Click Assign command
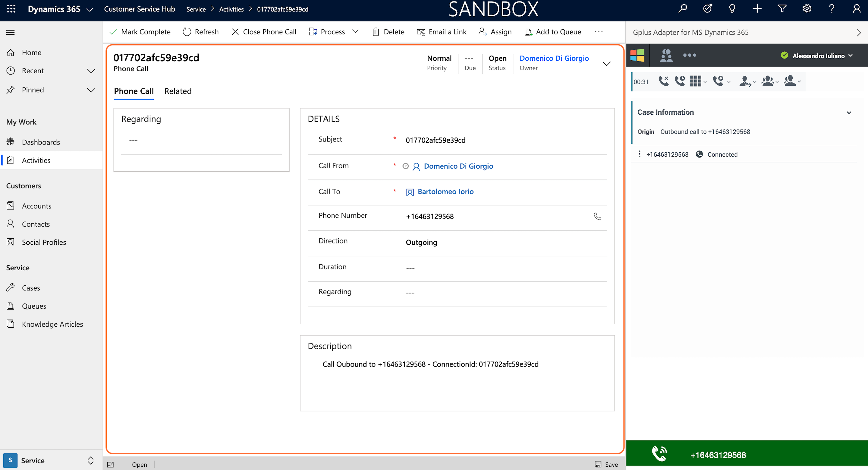The height and width of the screenshot is (470, 868). [495, 32]
